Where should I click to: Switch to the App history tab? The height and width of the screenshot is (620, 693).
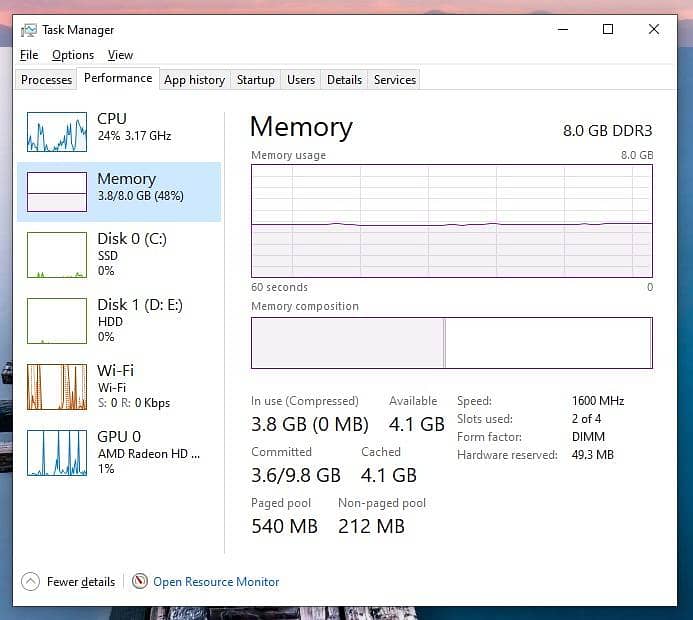point(194,80)
